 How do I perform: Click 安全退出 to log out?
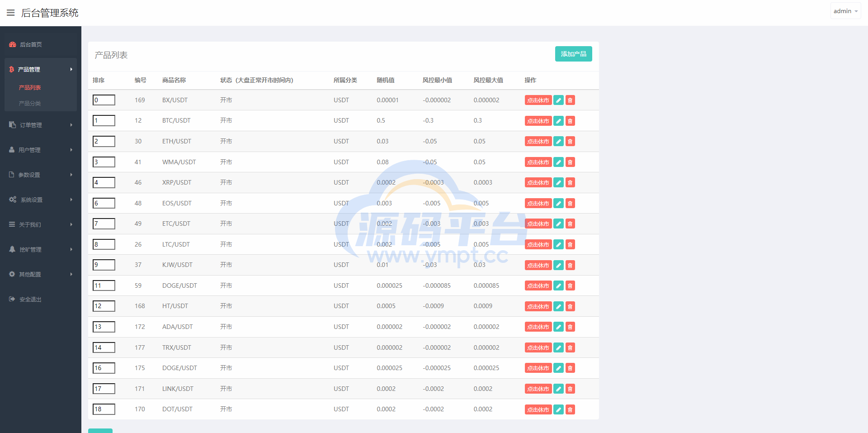point(41,299)
